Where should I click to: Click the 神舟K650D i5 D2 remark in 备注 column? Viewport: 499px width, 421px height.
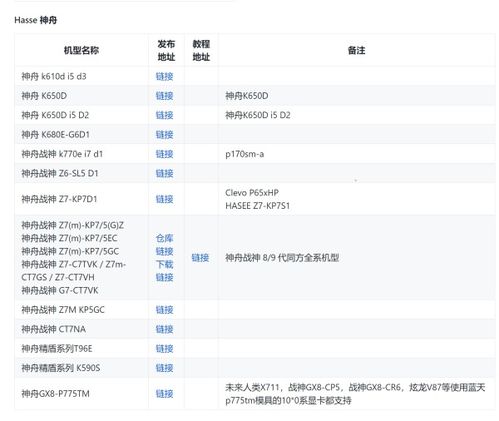click(258, 115)
